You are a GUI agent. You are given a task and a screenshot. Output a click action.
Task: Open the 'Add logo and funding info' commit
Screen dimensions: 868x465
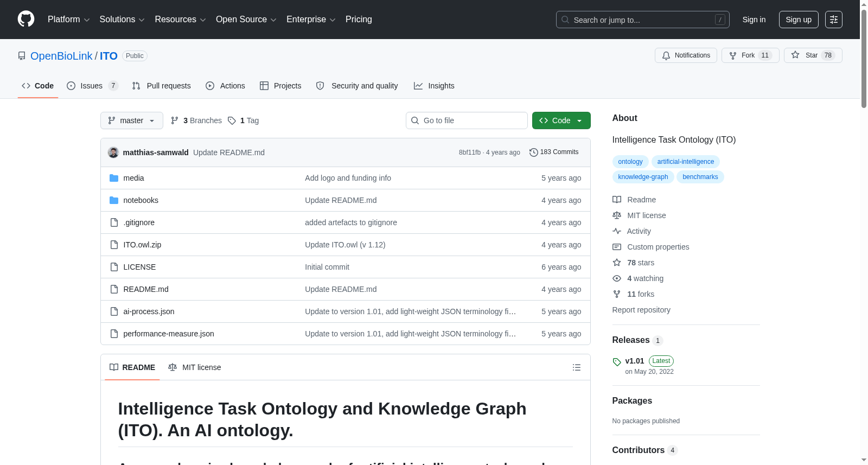348,178
